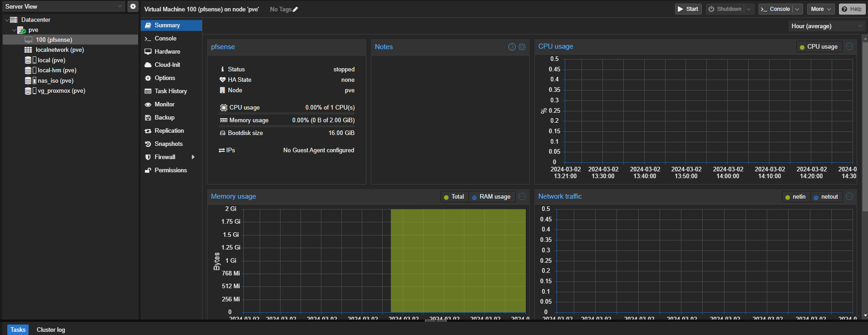Screen dimensions: 868x335
Task: Click the Bootdisk size 16.00 GiB value
Action: (341, 133)
